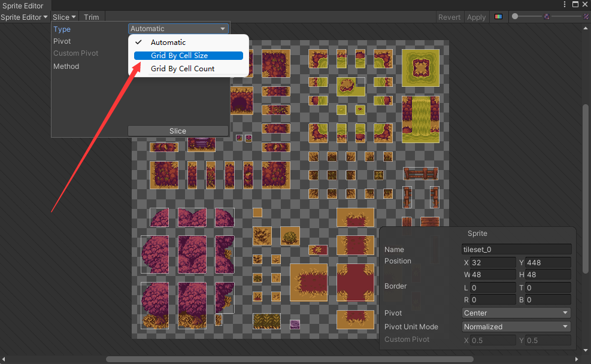Click the vertical scrollbar down arrow
591x364 pixels.
pyautogui.click(x=586, y=350)
